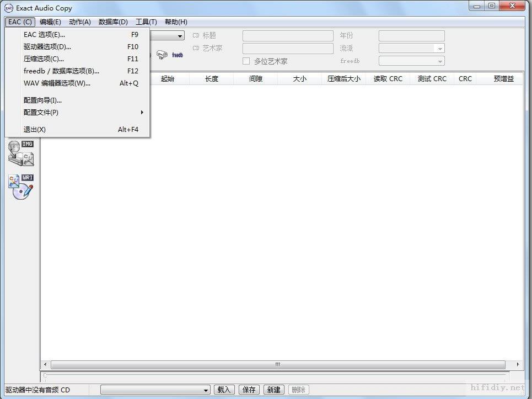Open the drive selection dropdown

[180, 36]
